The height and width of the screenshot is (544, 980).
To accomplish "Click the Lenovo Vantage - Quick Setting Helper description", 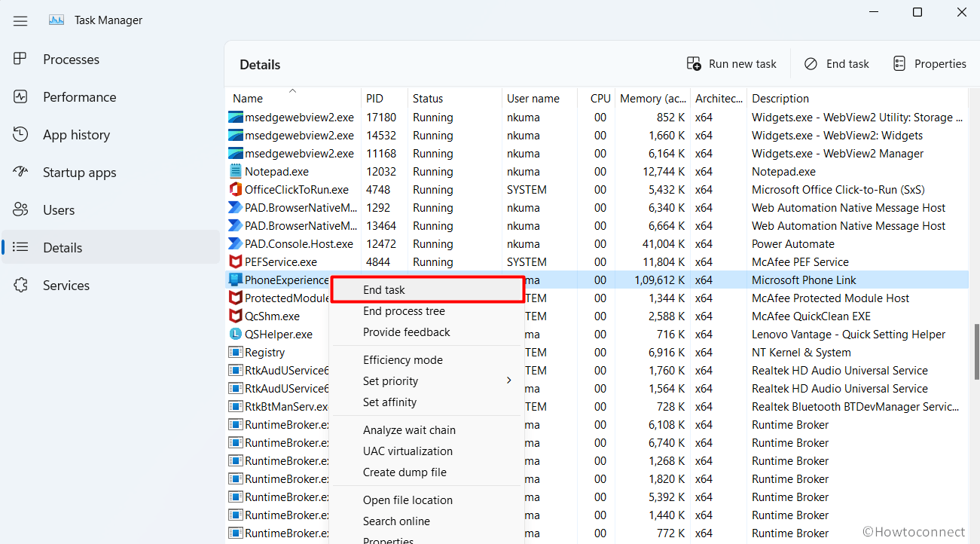I will click(848, 335).
